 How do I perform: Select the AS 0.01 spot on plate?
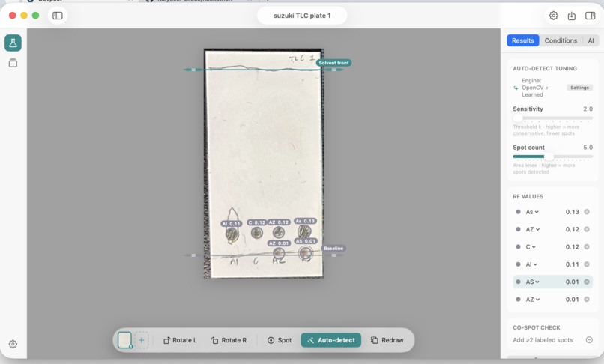306,253
